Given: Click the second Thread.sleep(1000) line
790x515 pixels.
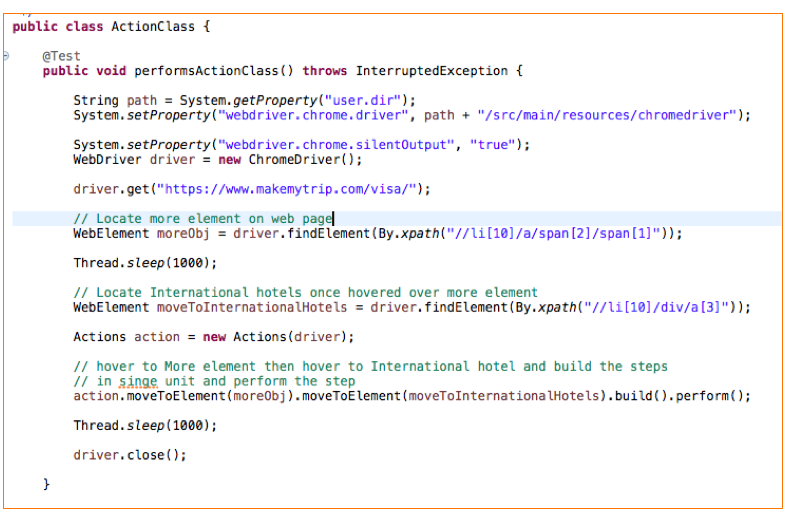Looking at the screenshot, I should click(x=145, y=426).
